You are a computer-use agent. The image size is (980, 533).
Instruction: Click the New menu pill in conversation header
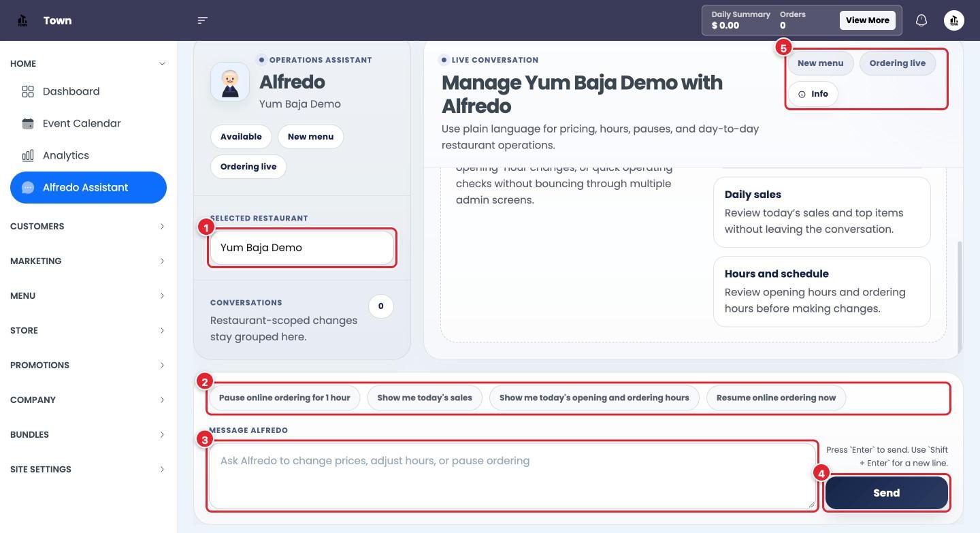pyautogui.click(x=820, y=63)
